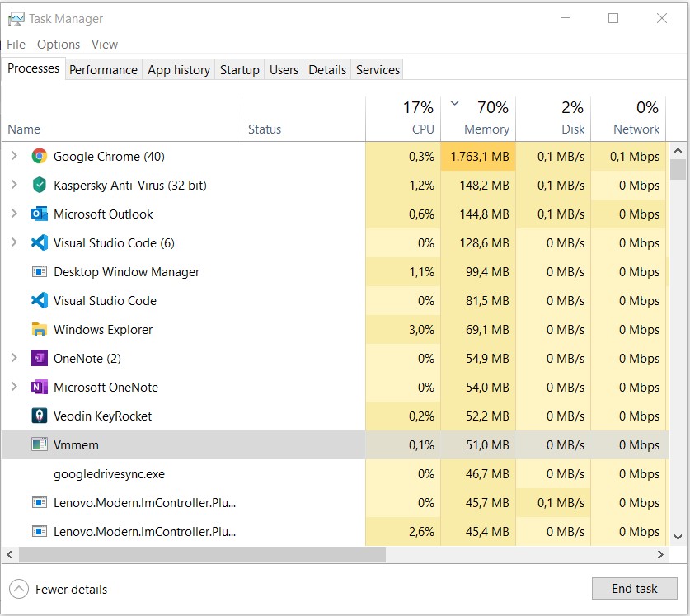
Task: Click the sort arrow above Memory column
Action: 454,103
